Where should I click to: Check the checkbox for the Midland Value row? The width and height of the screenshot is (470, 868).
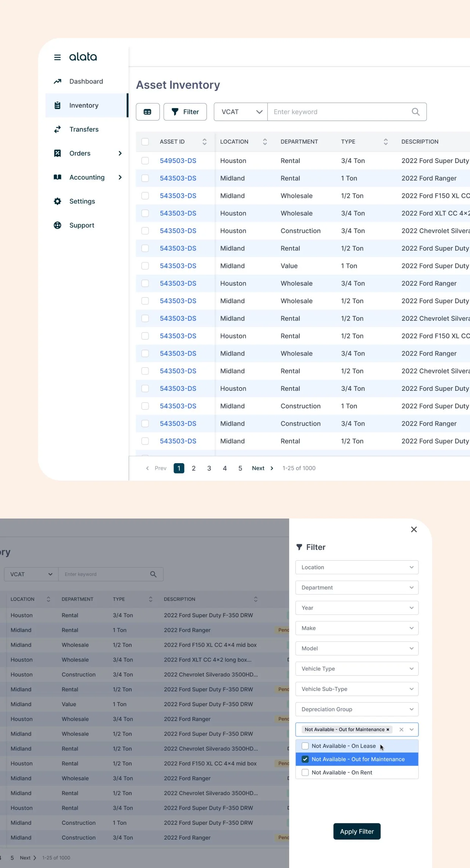point(145,266)
